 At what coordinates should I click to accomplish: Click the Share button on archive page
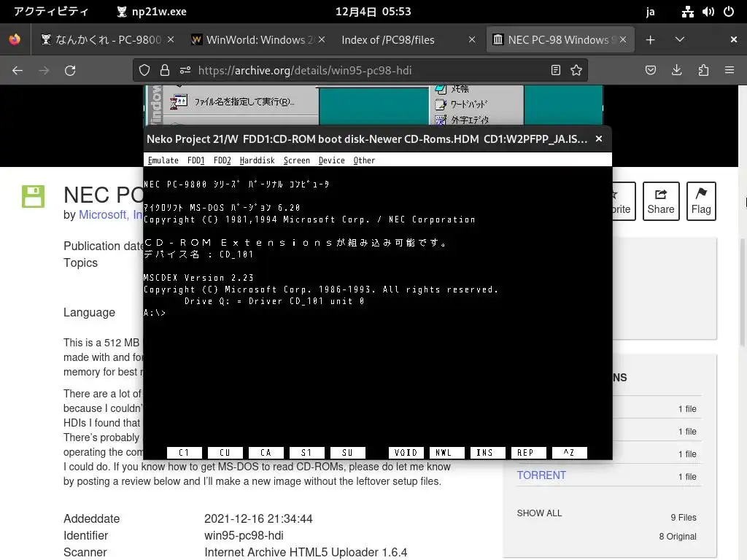661,201
